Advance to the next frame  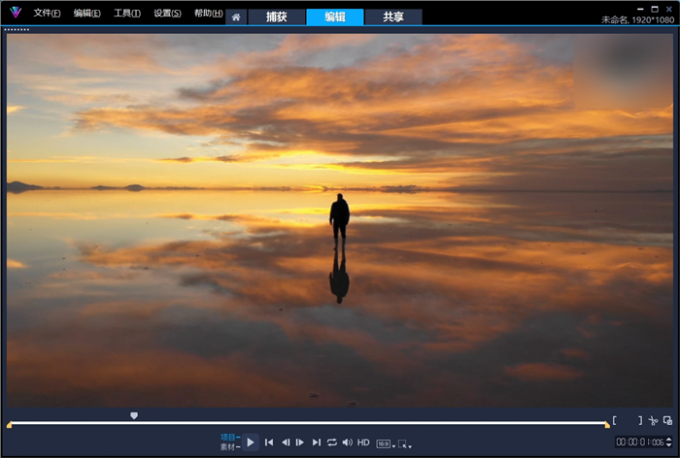[300, 442]
